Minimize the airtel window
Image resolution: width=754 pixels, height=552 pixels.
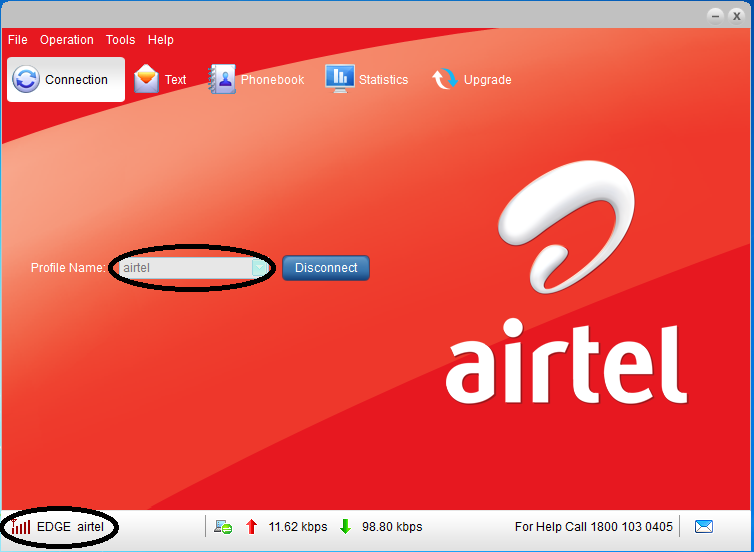point(715,16)
